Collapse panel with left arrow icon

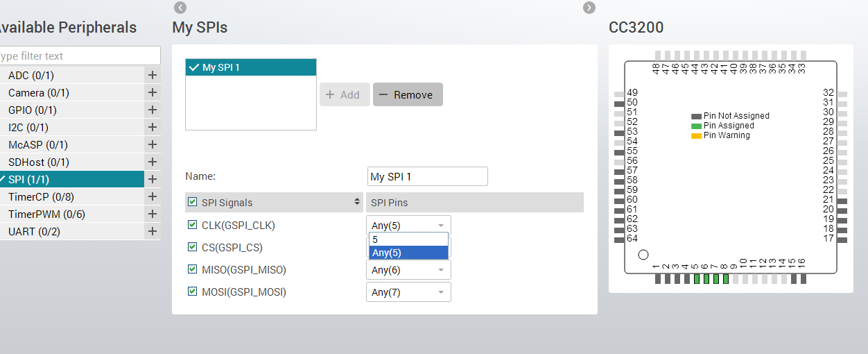[x=180, y=8]
